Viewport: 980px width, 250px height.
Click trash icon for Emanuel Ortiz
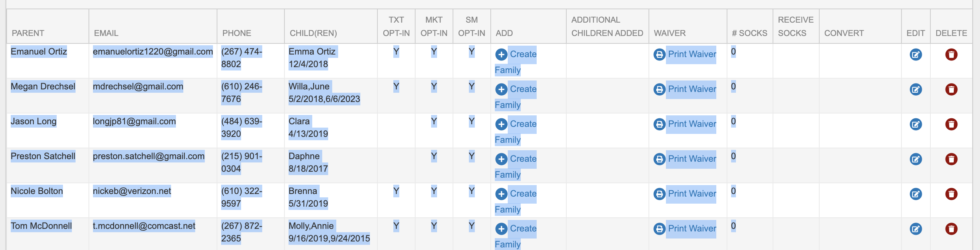pyautogui.click(x=951, y=55)
